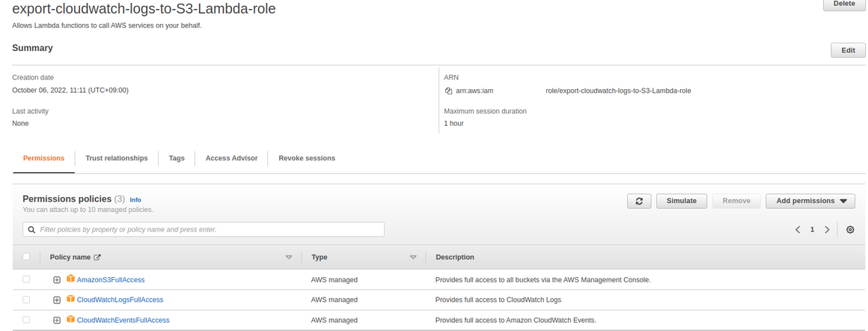Sort by Type column arrow
The height and width of the screenshot is (331, 868).
413,258
